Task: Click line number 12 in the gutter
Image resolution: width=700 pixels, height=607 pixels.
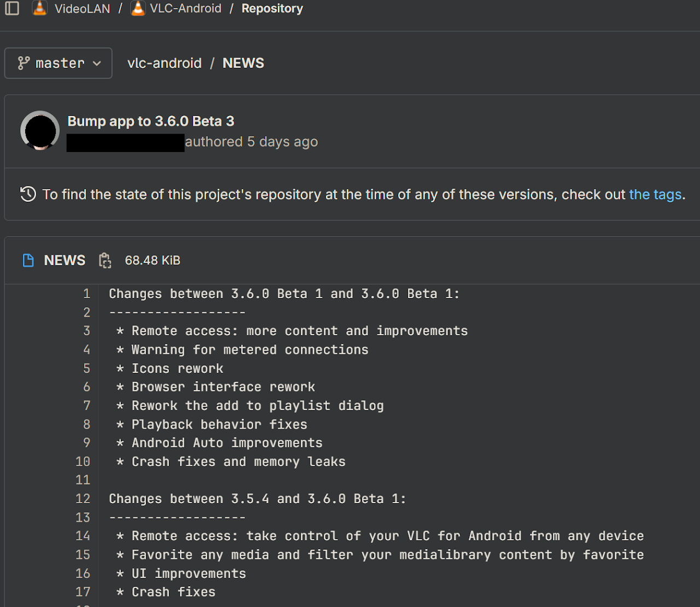Action: (83, 499)
